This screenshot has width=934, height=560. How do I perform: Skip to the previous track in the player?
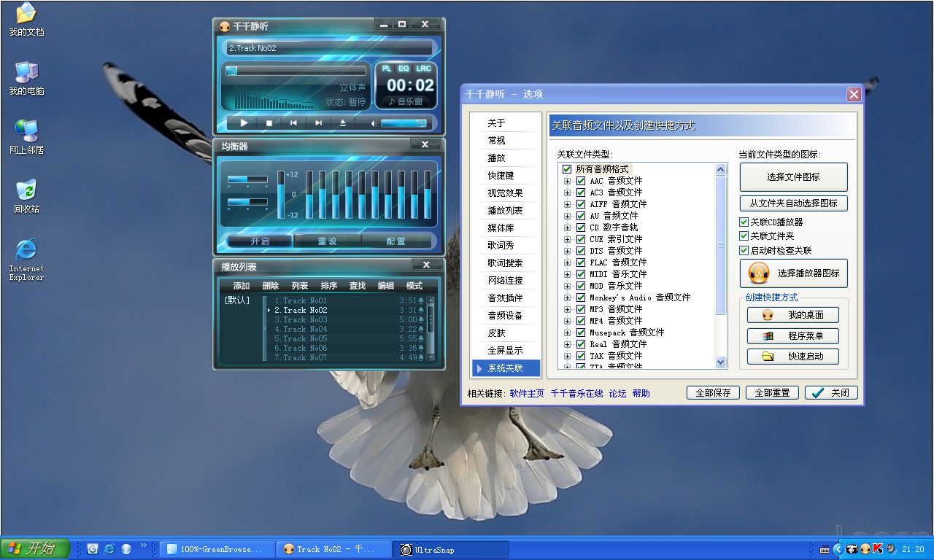tap(293, 123)
